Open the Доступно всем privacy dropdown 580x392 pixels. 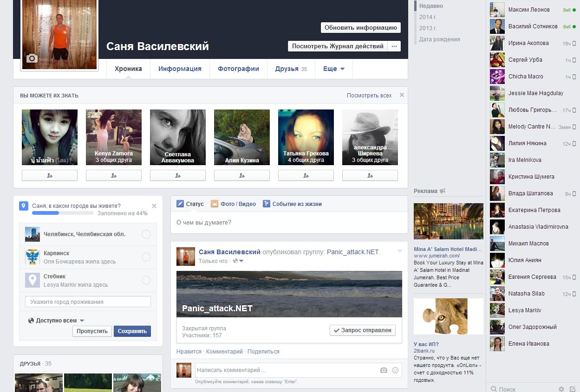tap(56, 321)
